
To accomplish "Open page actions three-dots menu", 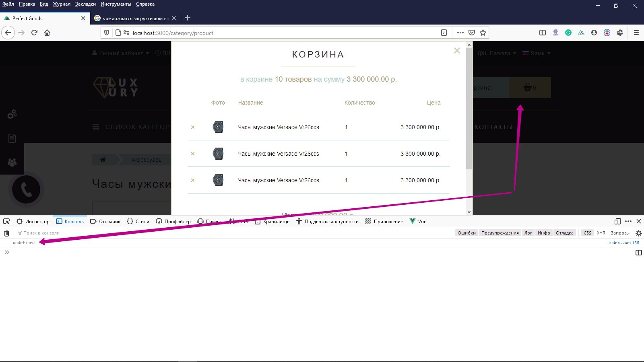I will click(460, 33).
